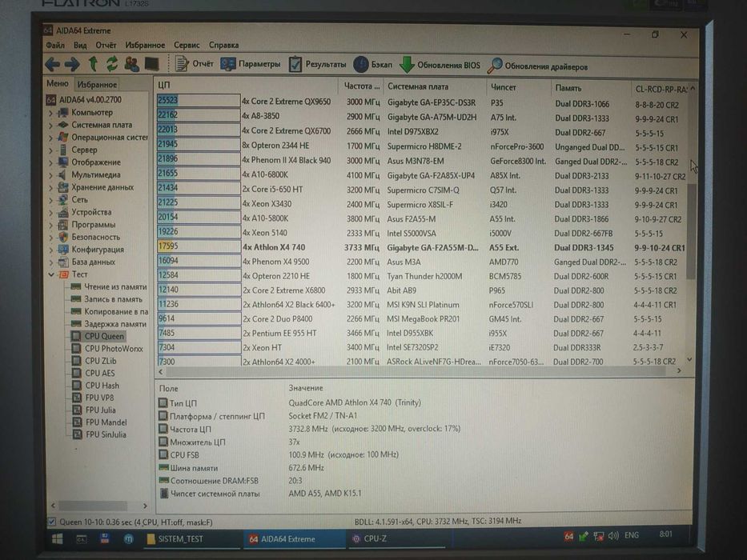Select Чтение из памяти test

114,286
